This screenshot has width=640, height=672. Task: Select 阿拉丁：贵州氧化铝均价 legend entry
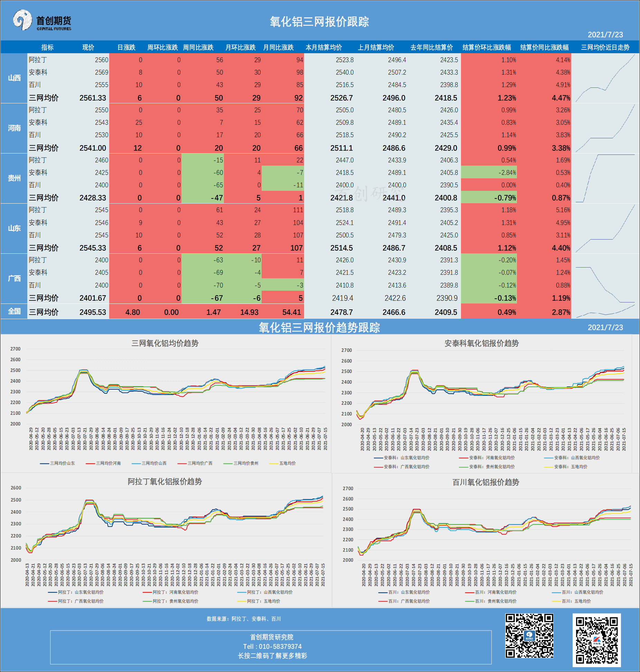[x=175, y=601]
